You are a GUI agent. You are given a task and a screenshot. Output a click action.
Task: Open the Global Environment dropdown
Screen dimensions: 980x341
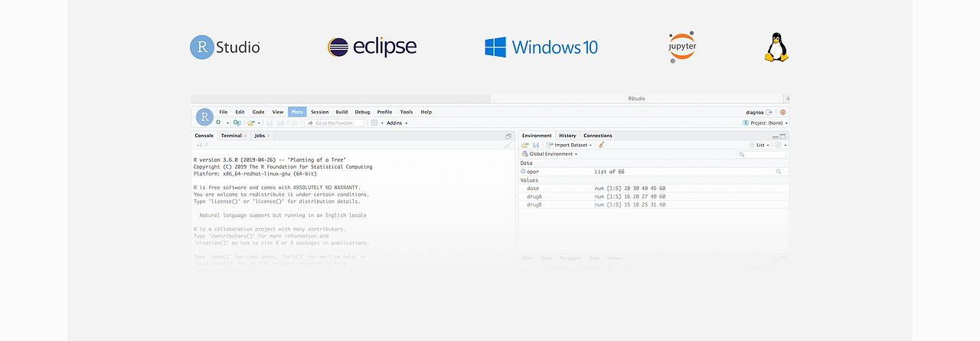[x=549, y=154]
